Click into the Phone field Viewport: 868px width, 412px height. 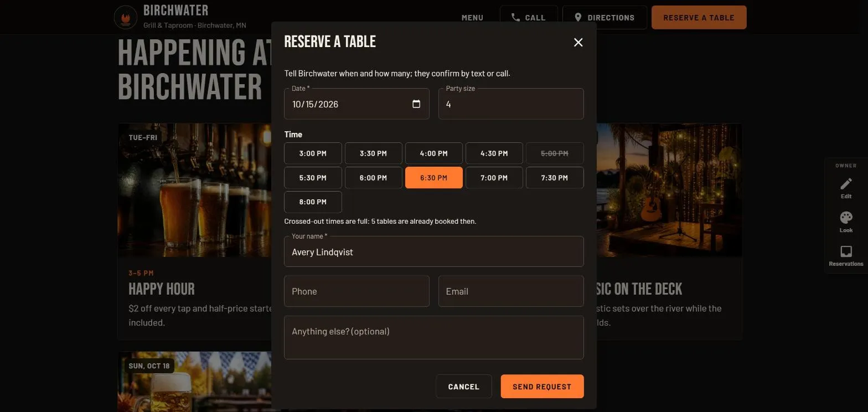(x=356, y=291)
